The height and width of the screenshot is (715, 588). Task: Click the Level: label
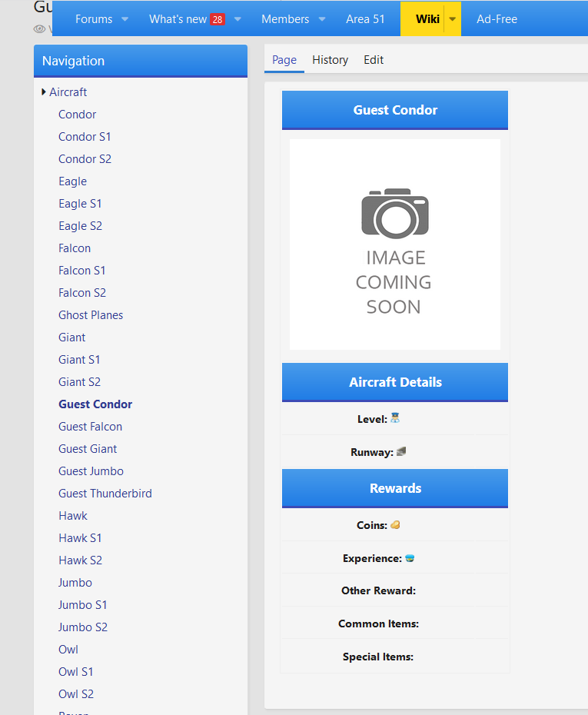click(372, 420)
